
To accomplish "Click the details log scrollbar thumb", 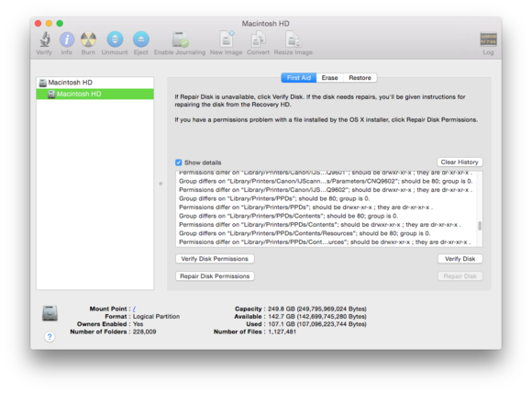I will pos(480,226).
